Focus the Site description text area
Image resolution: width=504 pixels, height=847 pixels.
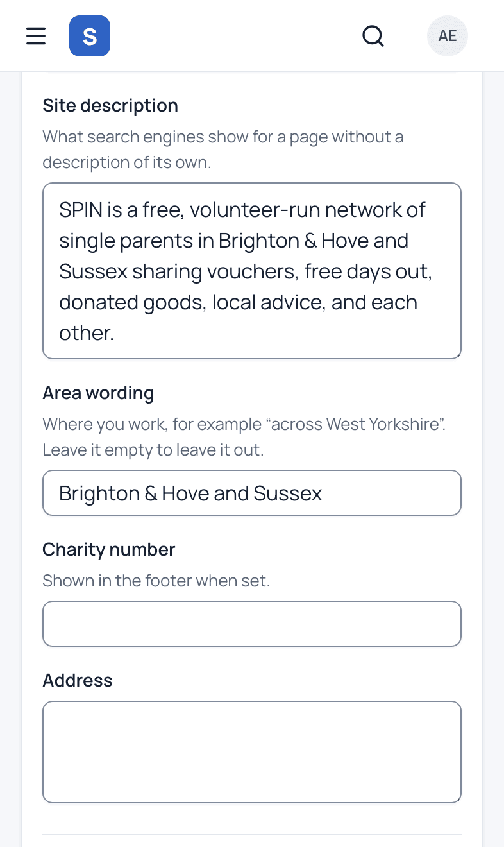coord(252,271)
